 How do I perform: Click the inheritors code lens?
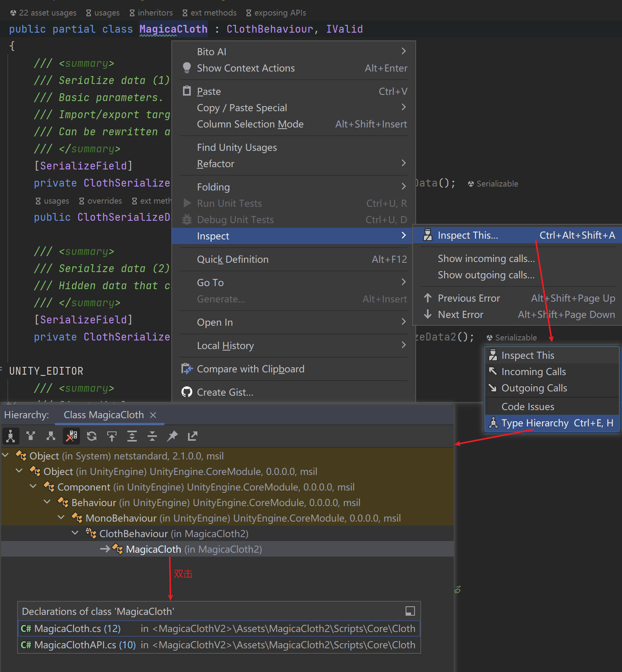(x=151, y=12)
